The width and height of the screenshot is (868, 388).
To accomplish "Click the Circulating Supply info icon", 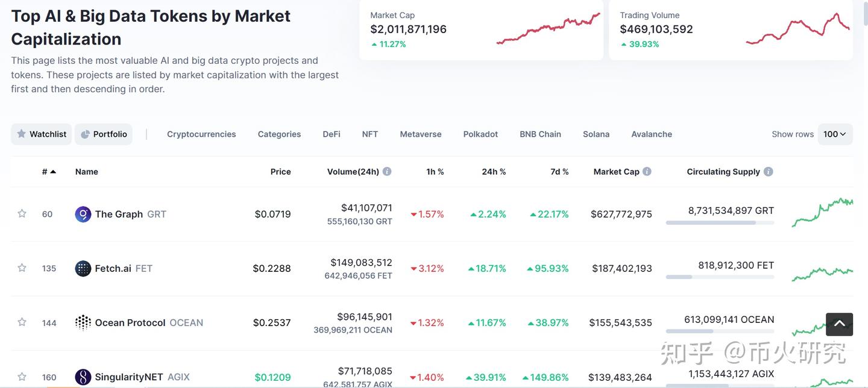I will pos(768,172).
